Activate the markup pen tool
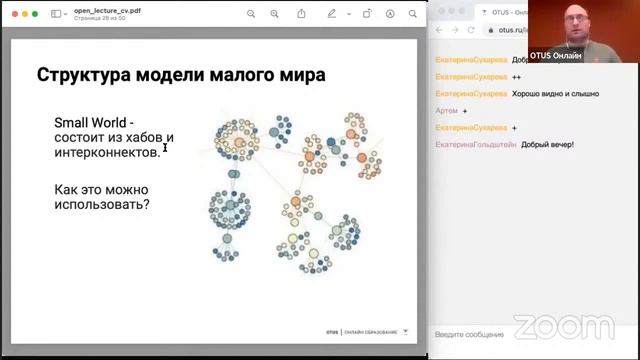Screen dimensions: 640x360 click(x=331, y=14)
